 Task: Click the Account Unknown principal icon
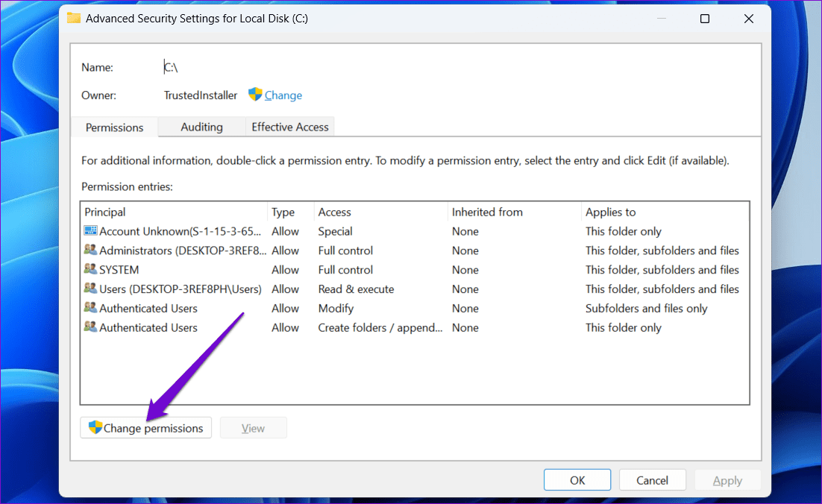[x=90, y=231]
